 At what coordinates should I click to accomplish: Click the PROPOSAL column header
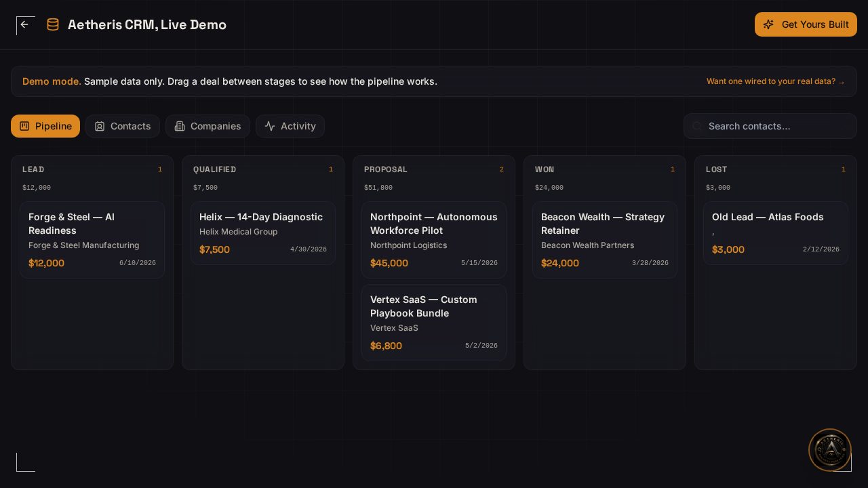tap(386, 169)
